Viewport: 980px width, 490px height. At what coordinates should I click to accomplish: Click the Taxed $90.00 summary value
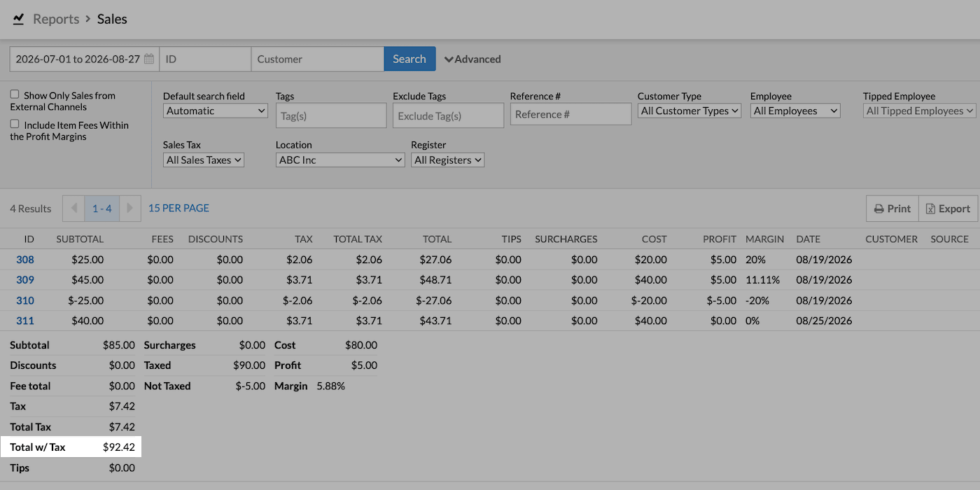click(x=249, y=365)
